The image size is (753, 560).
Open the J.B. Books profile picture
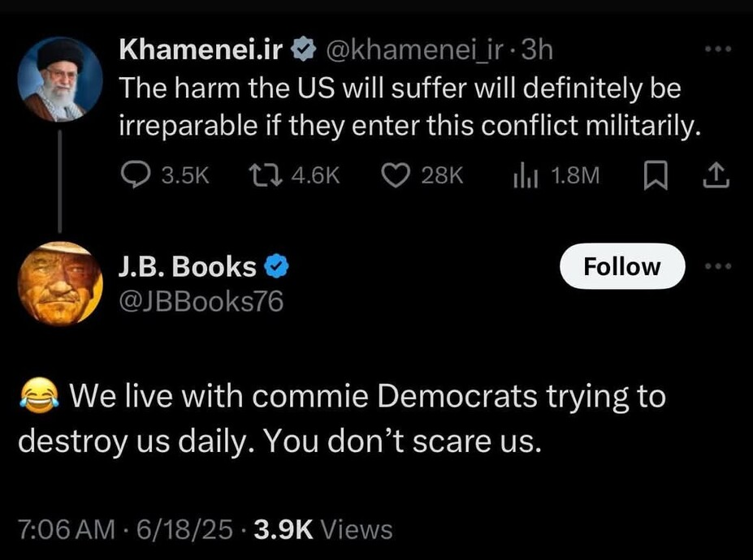tap(59, 283)
